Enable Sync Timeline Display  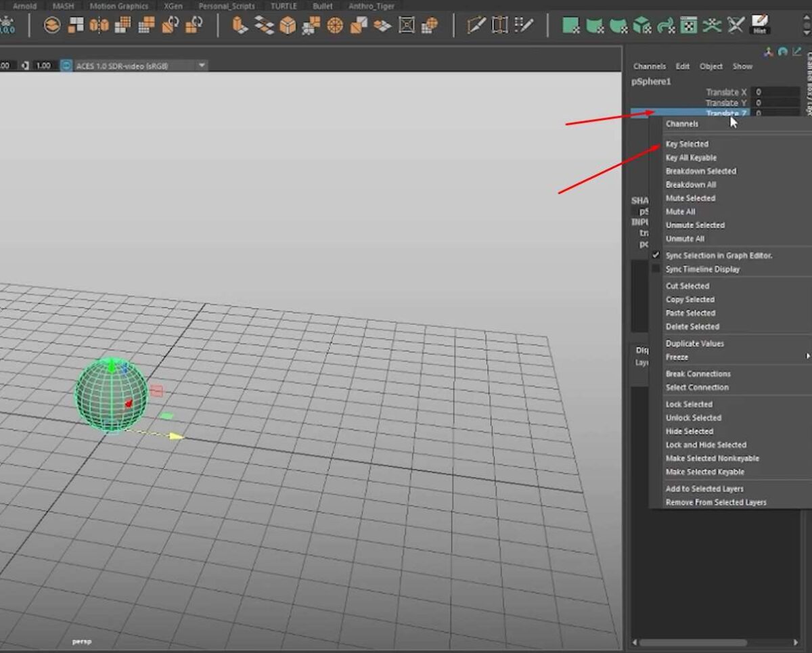click(702, 269)
